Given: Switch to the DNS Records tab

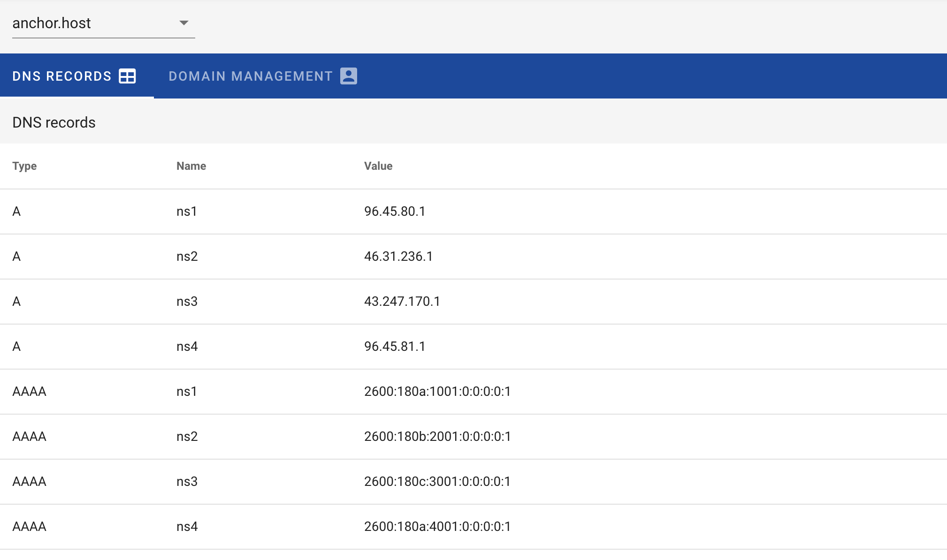Looking at the screenshot, I should coord(77,76).
